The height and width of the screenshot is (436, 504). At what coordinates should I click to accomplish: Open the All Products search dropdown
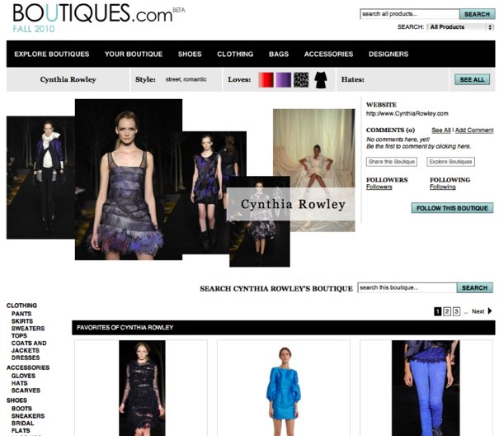pos(460,27)
